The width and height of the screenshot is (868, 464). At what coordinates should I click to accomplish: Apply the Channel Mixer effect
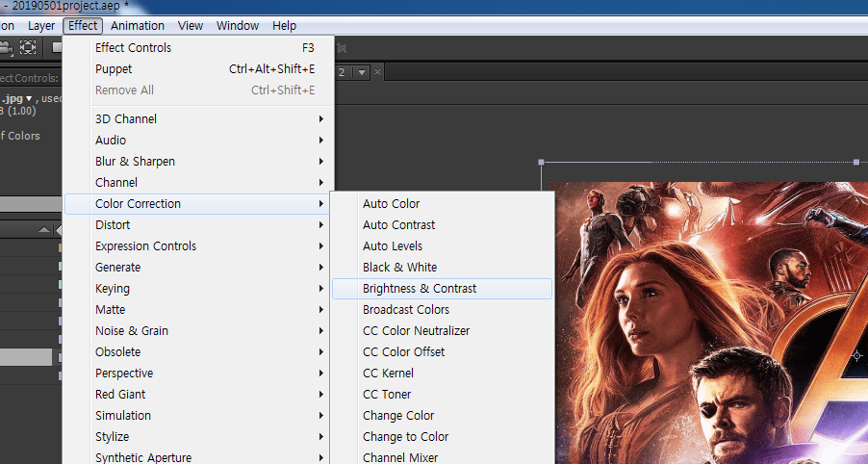[x=443, y=457]
